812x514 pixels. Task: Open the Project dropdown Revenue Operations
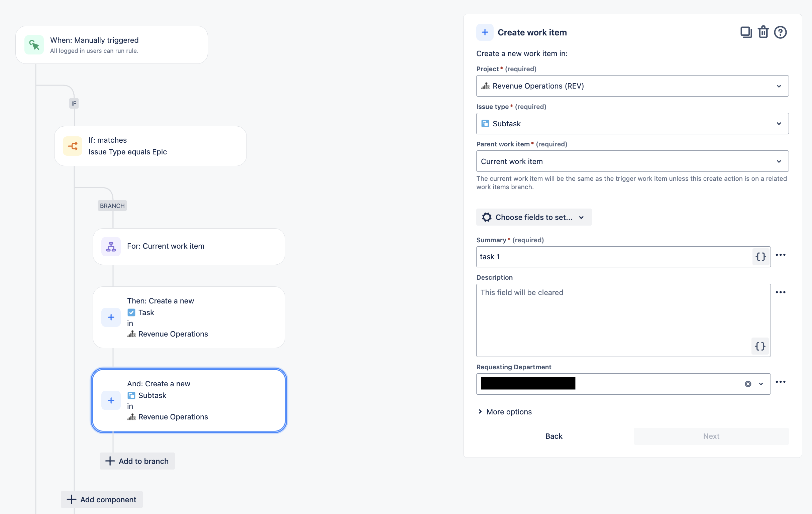point(632,86)
